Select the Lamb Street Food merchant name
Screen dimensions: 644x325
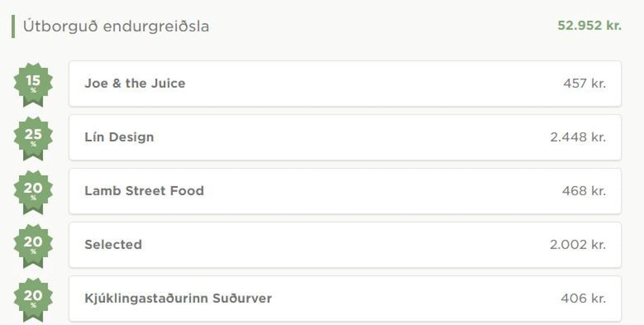(144, 191)
